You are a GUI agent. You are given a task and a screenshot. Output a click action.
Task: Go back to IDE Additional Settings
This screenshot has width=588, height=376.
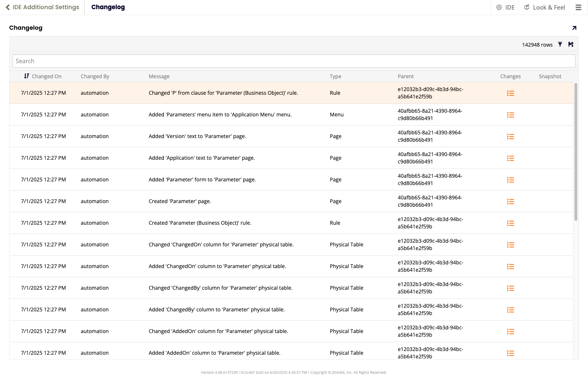tap(42, 7)
